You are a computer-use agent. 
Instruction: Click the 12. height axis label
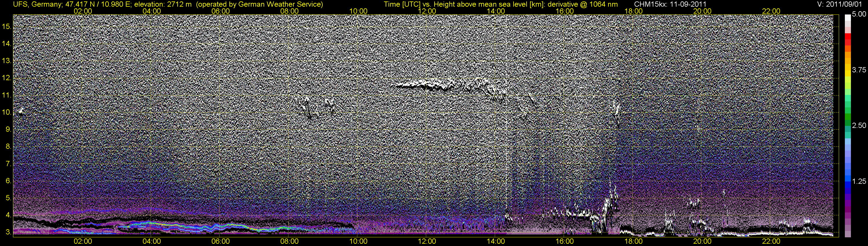pos(7,78)
